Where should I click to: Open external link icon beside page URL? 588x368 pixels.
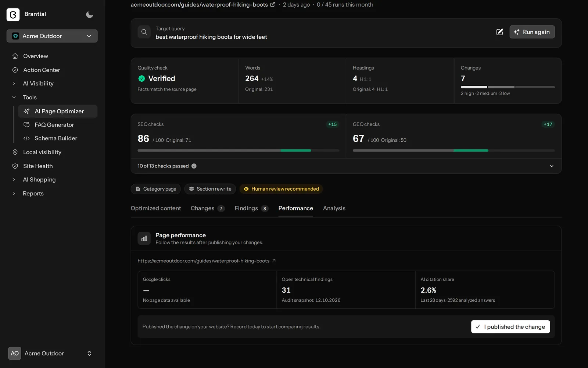click(273, 4)
